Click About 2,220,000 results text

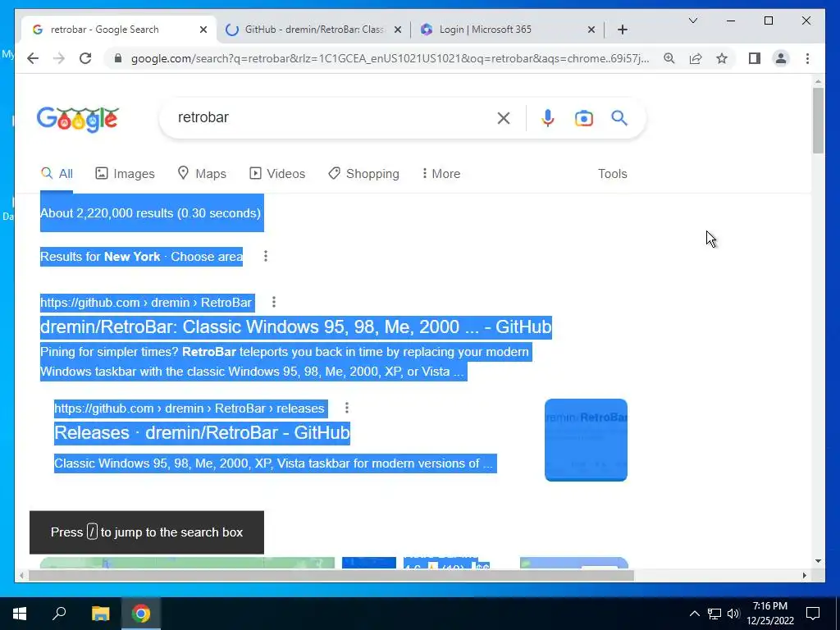pyautogui.click(x=151, y=213)
